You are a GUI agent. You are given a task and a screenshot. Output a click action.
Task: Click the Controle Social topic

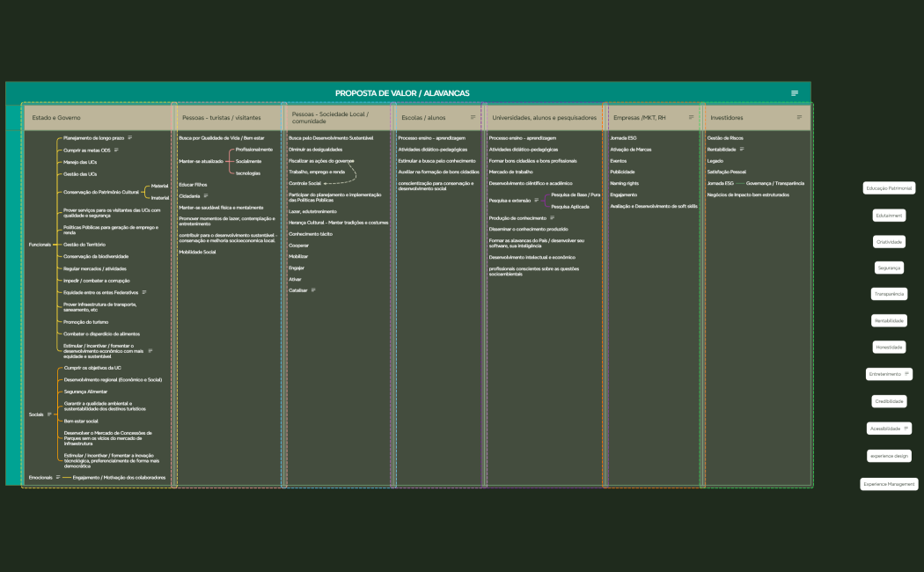[x=304, y=183]
